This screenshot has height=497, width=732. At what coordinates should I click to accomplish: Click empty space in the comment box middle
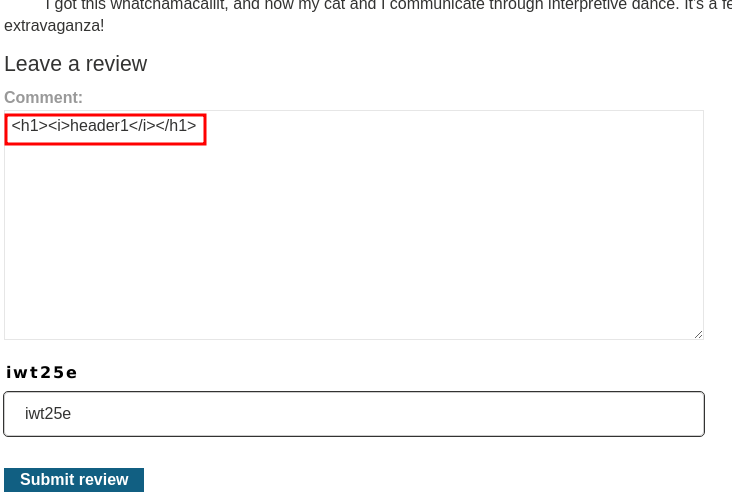[354, 224]
